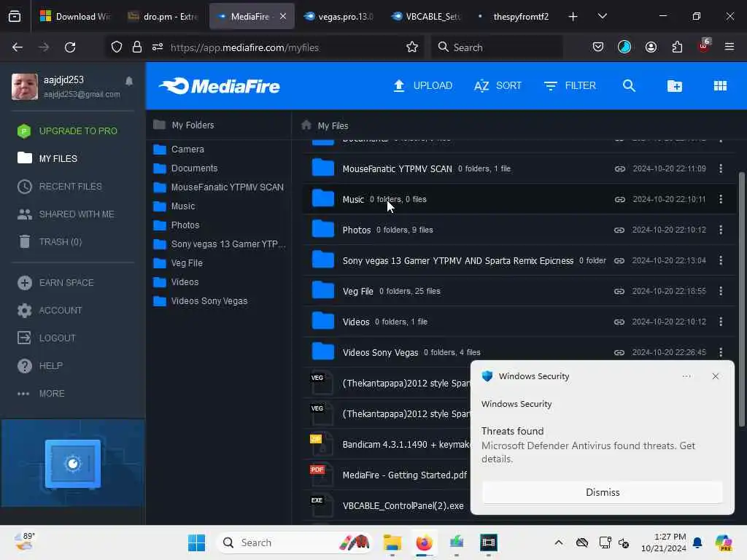Open more options for MouseFanatic YTPMV SCAN
This screenshot has width=747, height=560.
[x=720, y=168]
